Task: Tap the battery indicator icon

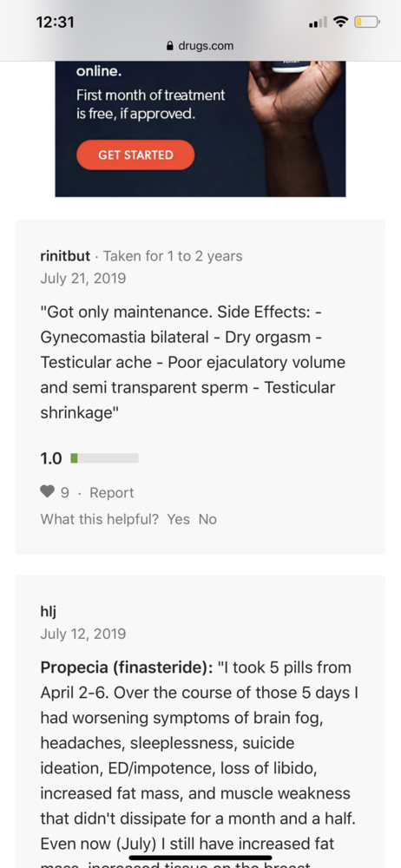Action: pyautogui.click(x=366, y=23)
